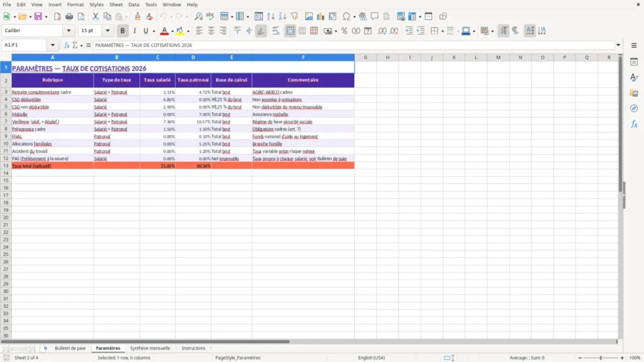644x362 pixels.
Task: Click the Define Print Area icon
Action: 401,16
